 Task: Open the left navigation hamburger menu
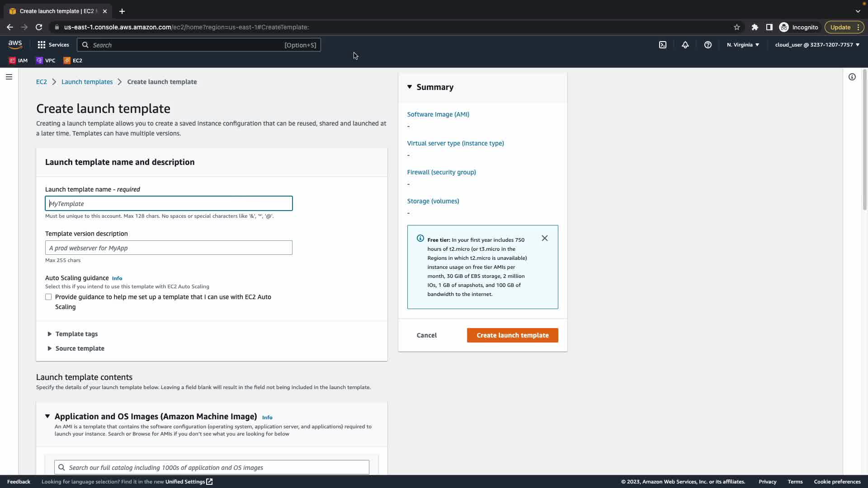tap(9, 77)
